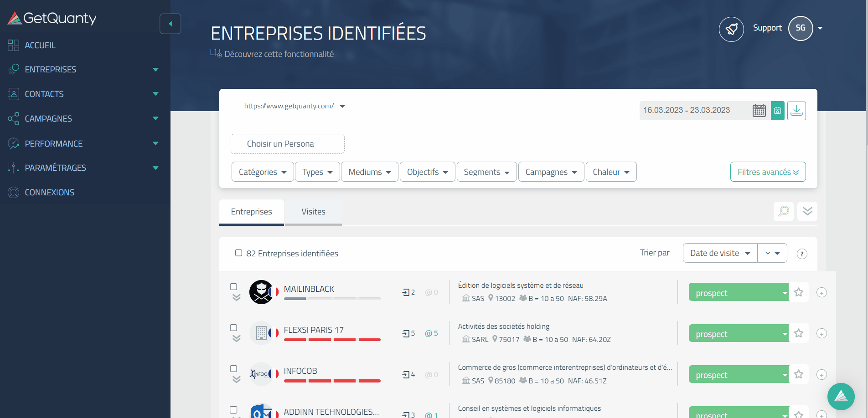Open the Catégories filter dropdown
Screen dimensions: 868x418
click(263, 172)
